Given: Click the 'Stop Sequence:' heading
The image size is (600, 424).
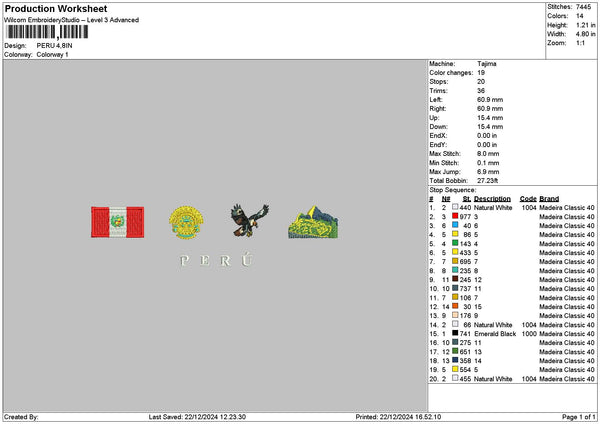Looking at the screenshot, I should 453,190.
